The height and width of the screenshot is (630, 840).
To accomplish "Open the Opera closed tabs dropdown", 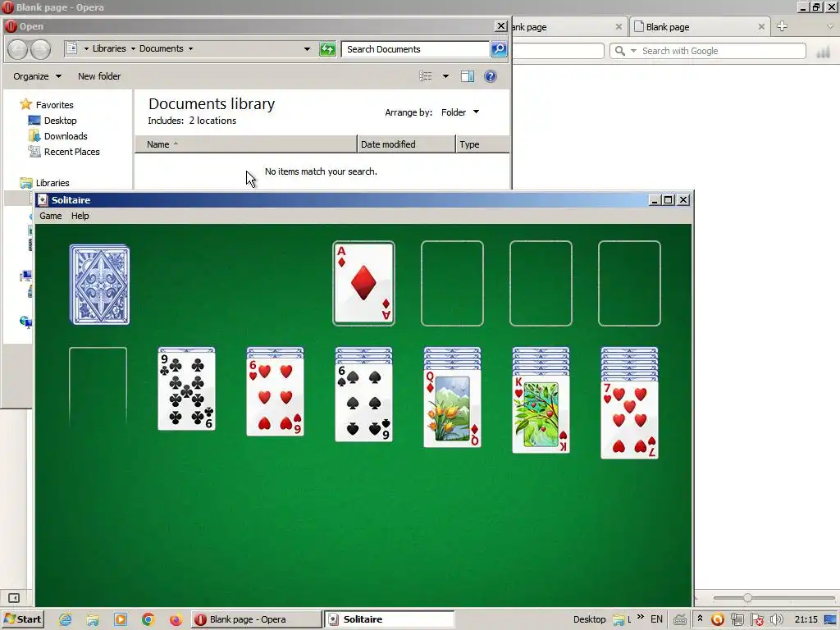I will click(830, 26).
